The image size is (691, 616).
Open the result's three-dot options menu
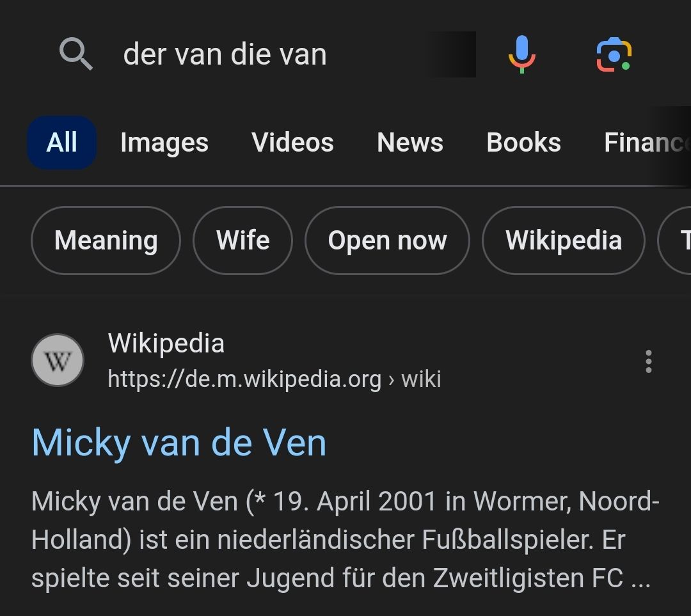[x=648, y=361]
